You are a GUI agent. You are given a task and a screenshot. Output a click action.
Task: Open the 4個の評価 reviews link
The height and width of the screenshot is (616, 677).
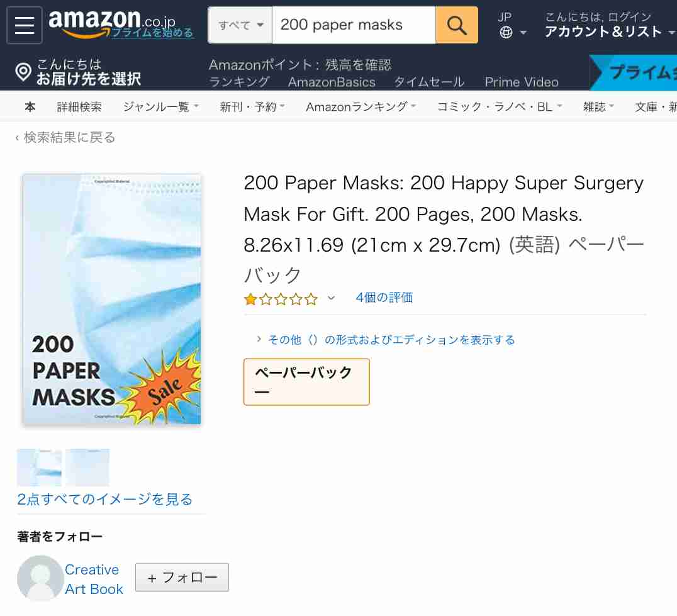click(384, 298)
